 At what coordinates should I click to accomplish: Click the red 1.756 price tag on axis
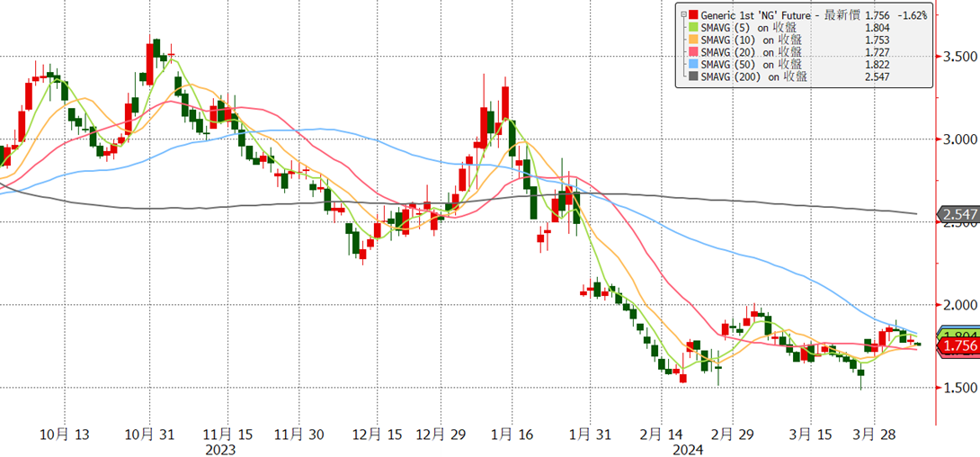tap(958, 346)
